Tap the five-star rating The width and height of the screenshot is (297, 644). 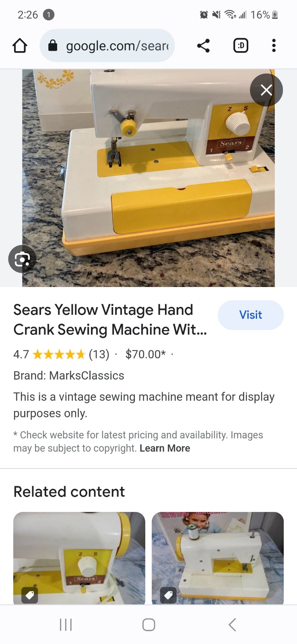[59, 354]
